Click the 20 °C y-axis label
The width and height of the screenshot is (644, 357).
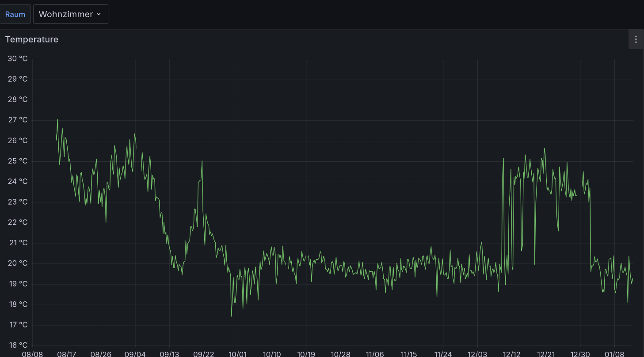pos(18,263)
